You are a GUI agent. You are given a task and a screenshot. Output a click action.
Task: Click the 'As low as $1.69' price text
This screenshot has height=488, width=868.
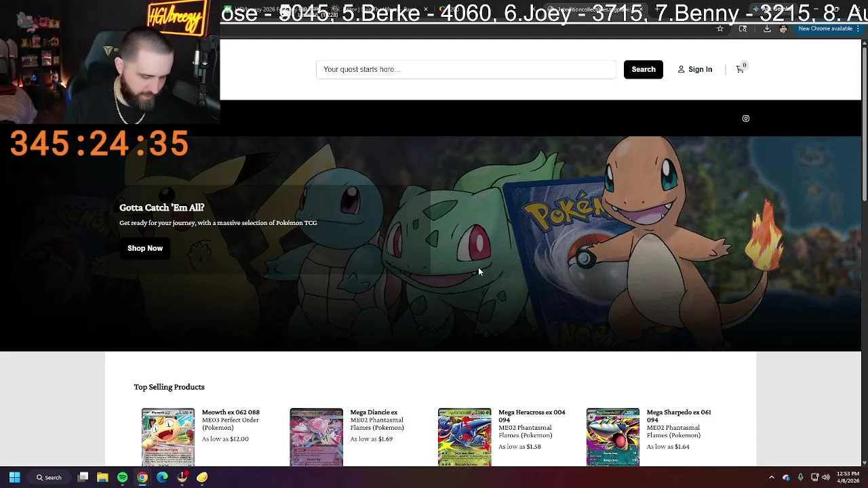tap(372, 439)
